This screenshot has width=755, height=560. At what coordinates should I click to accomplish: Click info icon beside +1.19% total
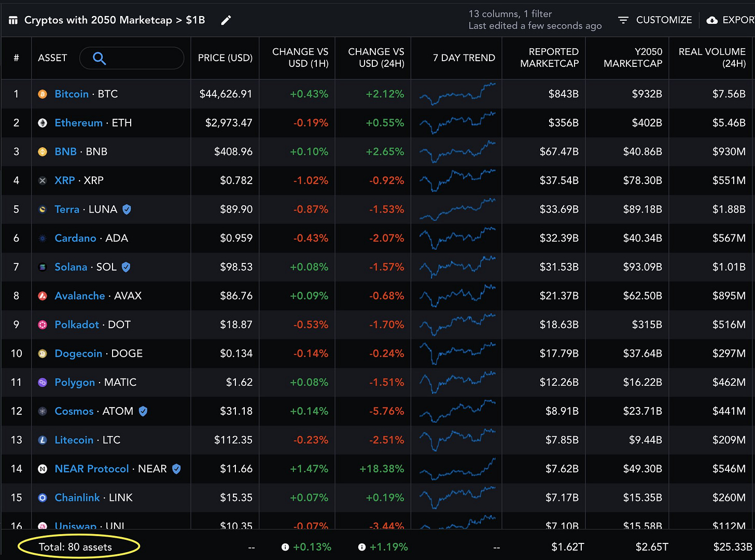pos(362,547)
